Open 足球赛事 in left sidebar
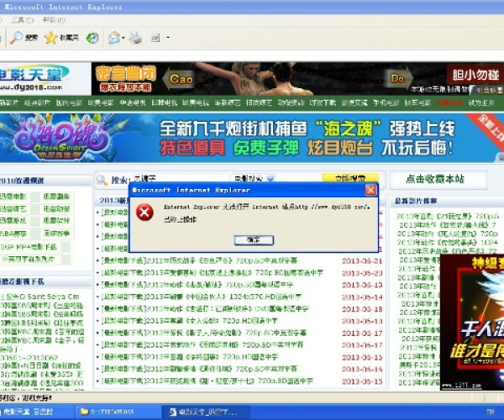The image size is (504, 420). pos(56,234)
